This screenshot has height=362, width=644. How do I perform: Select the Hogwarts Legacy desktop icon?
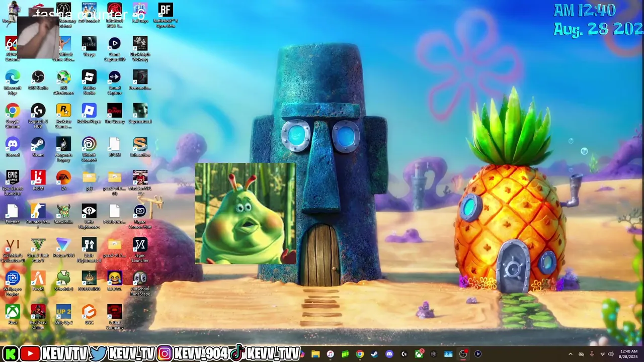point(63,149)
